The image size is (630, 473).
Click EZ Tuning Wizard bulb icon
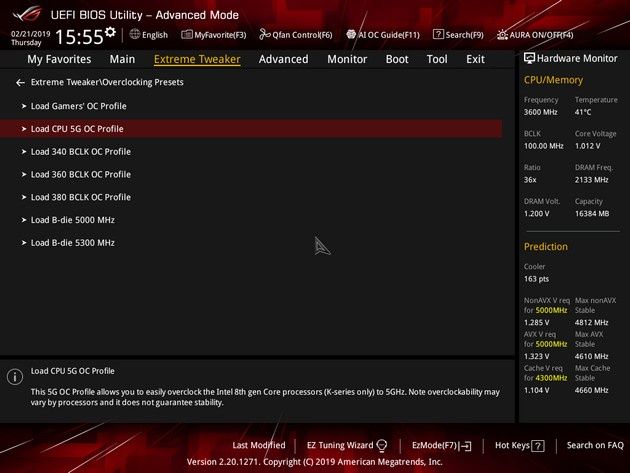pyautogui.click(x=382, y=445)
